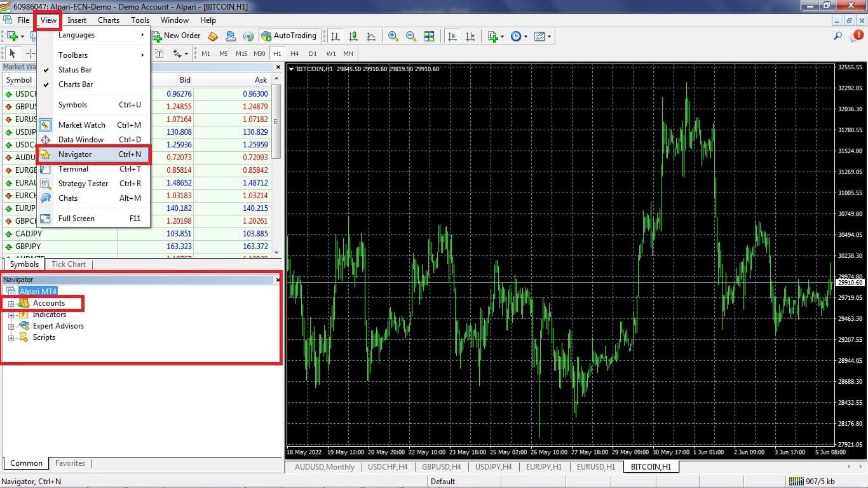
Task: Toggle the AutoTrading button
Action: click(x=288, y=36)
